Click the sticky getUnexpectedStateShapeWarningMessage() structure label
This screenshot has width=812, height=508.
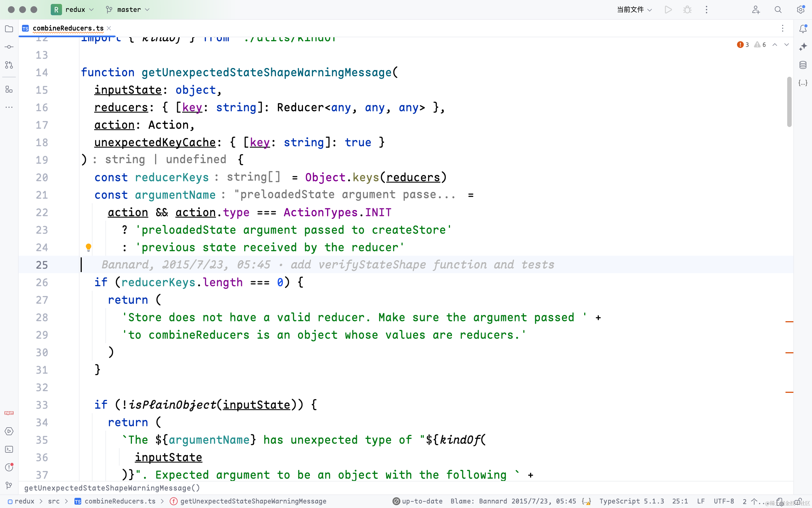point(112,488)
